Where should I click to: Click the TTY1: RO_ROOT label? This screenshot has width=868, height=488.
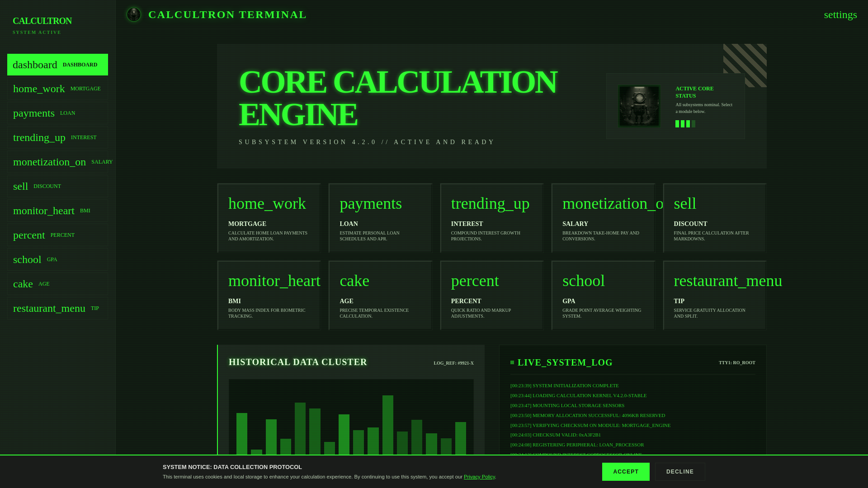point(737,363)
